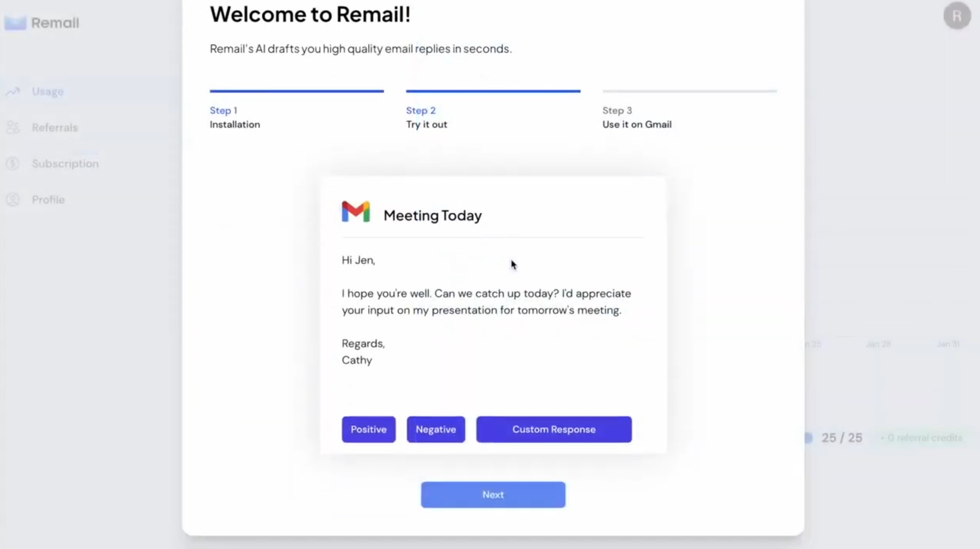Click the Profile person icon in sidebar
This screenshot has width=980, height=549.
pos(13,199)
